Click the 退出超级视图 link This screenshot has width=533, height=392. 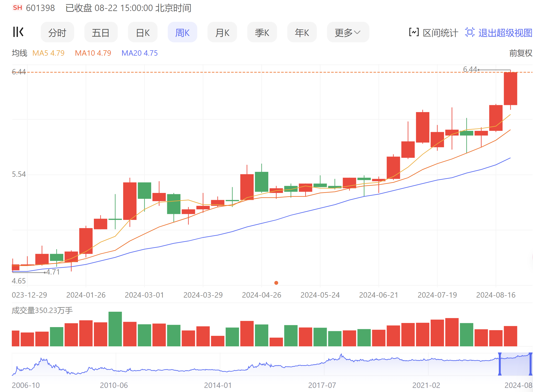pyautogui.click(x=505, y=33)
